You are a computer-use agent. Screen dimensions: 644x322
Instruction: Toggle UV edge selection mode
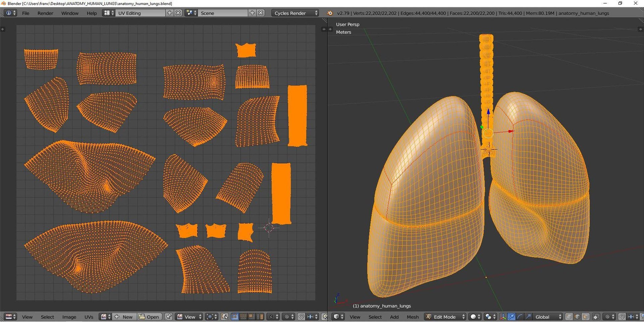[243, 317]
